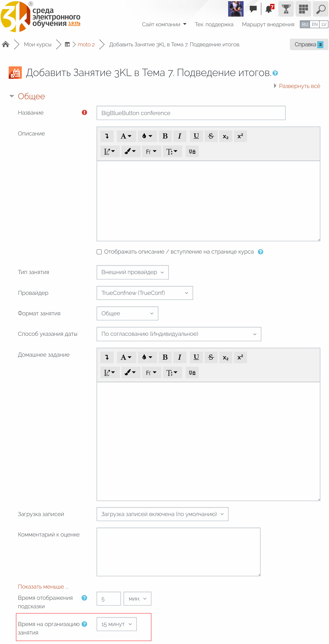Open the Сайт компании menu
The image size is (329, 644).
click(x=164, y=24)
